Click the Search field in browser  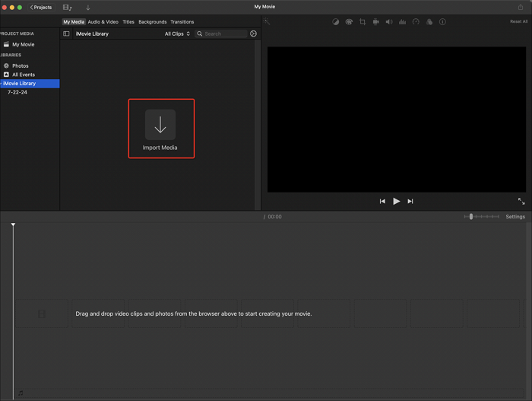[x=221, y=33]
